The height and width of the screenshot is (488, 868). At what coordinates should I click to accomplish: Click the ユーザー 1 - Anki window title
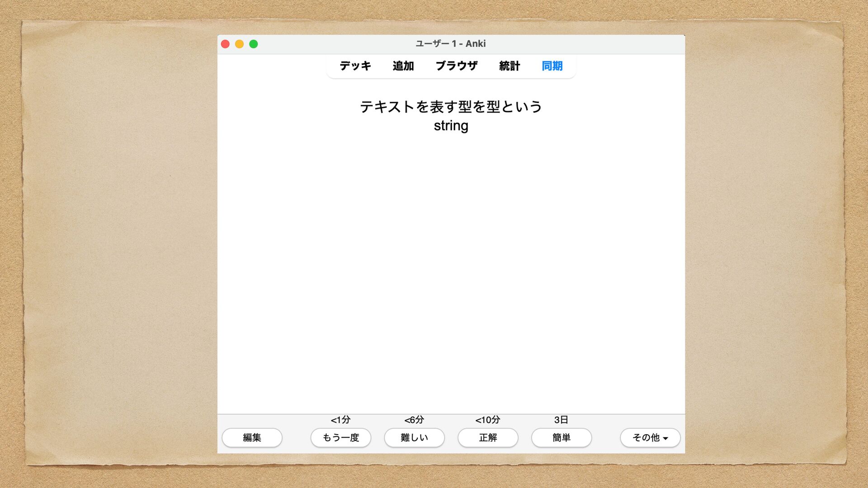pyautogui.click(x=451, y=44)
